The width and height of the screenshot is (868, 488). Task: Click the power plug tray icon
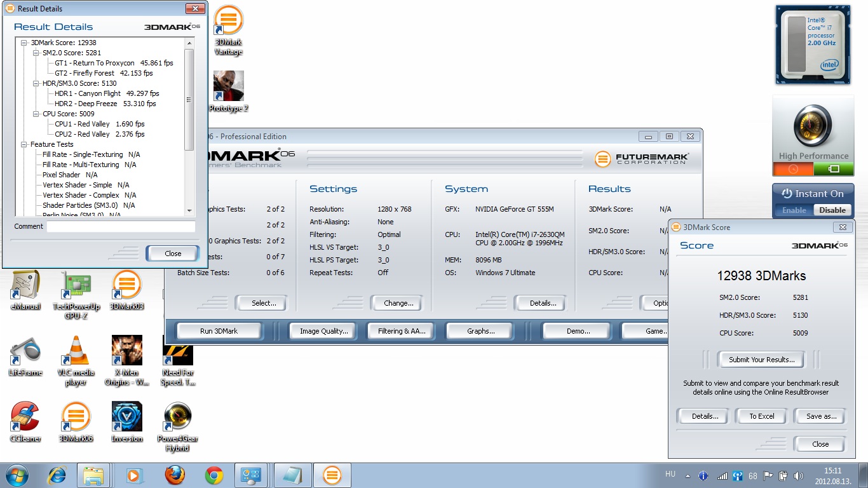point(783,475)
